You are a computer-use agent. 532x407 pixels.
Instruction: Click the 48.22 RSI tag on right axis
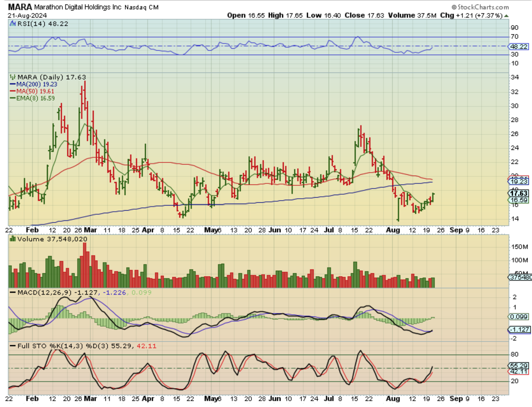tap(518, 47)
